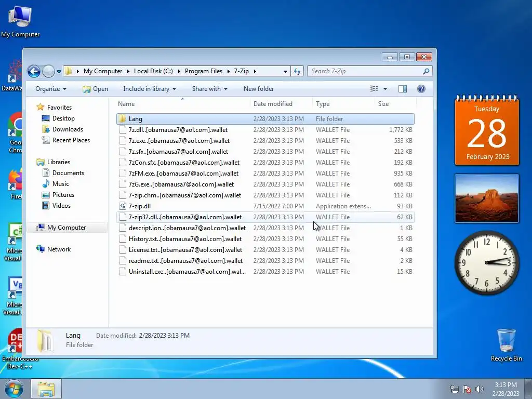Viewport: 532px width, 399px height.
Task: Expand the arrow after 7-Zip in path
Action: pos(255,71)
